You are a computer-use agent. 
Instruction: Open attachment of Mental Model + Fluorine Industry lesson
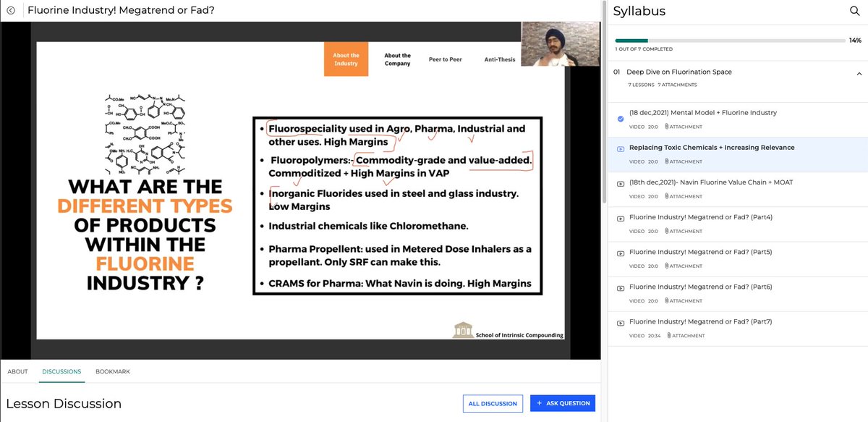coord(684,127)
